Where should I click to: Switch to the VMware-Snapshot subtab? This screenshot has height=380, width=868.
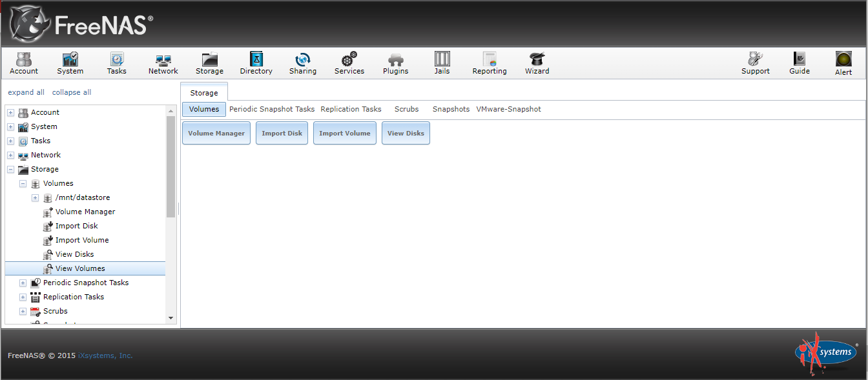point(509,109)
